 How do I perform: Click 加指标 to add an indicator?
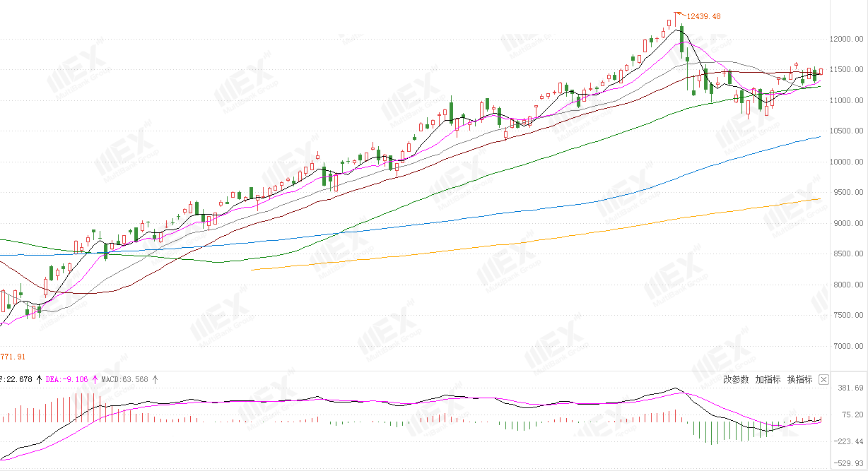768,379
